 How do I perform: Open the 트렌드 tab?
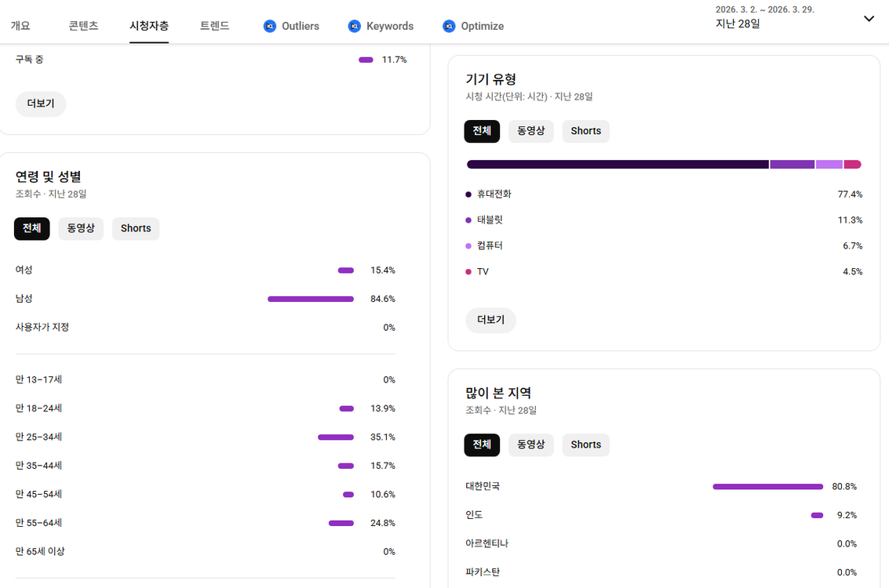coord(214,26)
